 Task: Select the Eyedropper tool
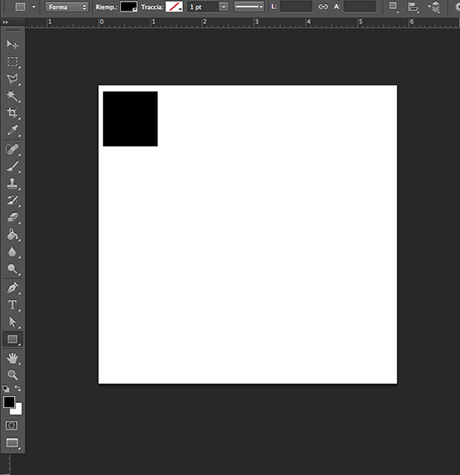(12, 130)
